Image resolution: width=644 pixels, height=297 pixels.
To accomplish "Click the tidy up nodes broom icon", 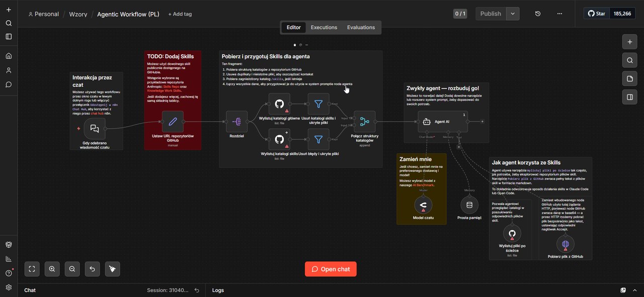I will point(112,269).
